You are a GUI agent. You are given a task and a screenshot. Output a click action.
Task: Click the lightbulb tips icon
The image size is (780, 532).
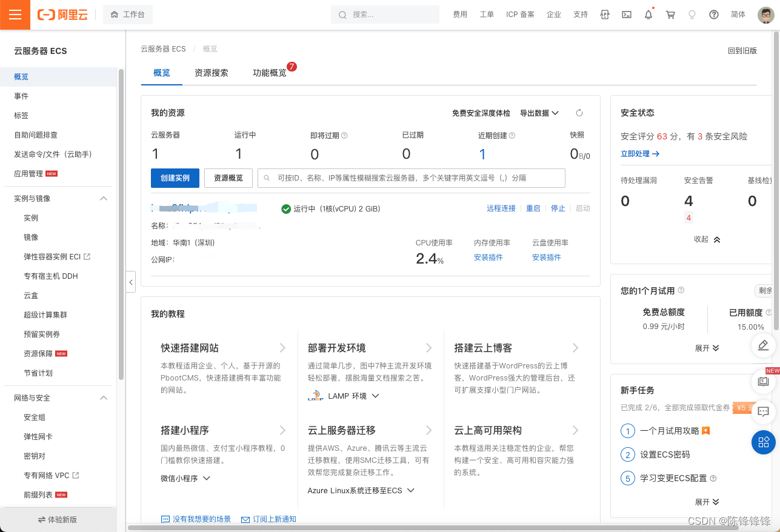tap(692, 14)
